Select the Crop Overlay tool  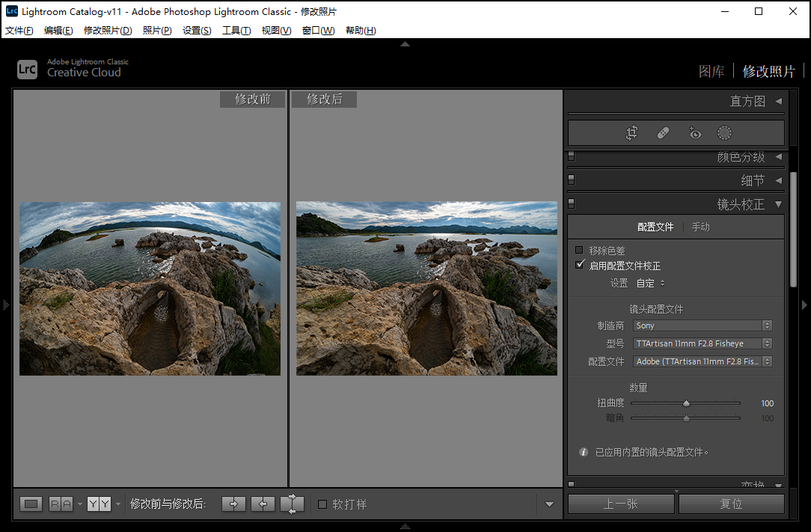tap(632, 133)
